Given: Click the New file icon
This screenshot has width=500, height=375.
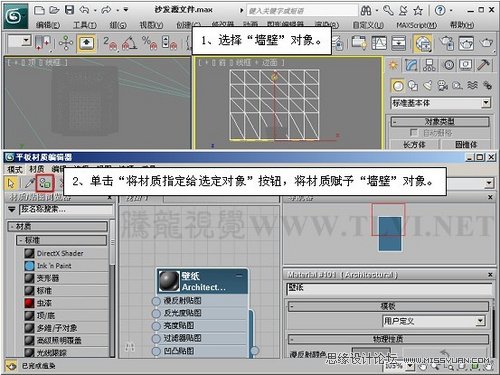Looking at the screenshot, I should (x=39, y=10).
